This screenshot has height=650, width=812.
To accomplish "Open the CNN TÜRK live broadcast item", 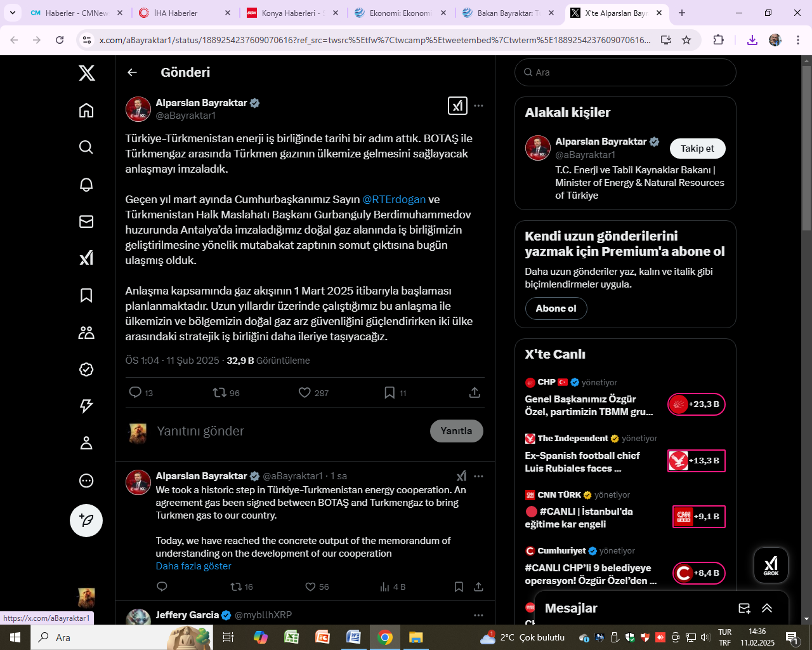I will (x=625, y=511).
